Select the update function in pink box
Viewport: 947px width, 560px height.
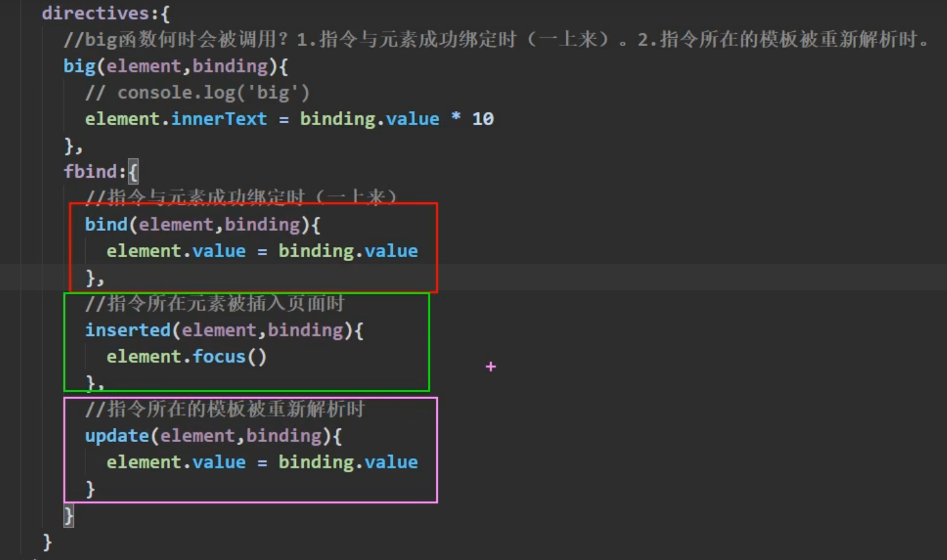point(117,436)
